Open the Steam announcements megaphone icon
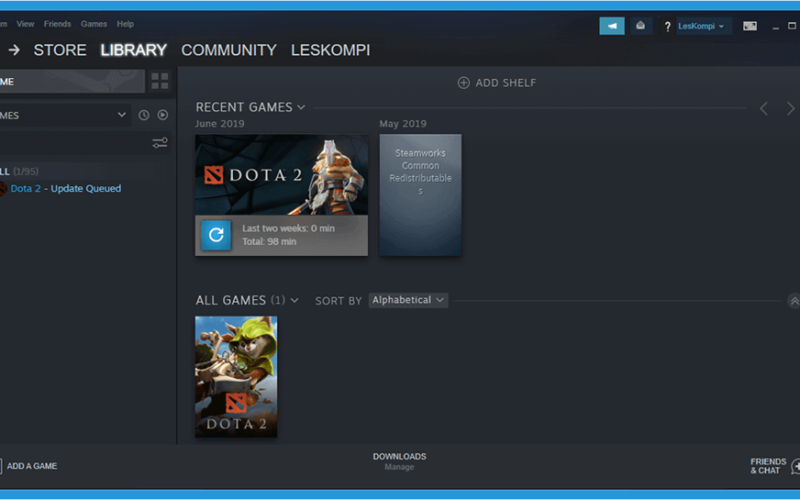Image resolution: width=800 pixels, height=500 pixels. 612,26
